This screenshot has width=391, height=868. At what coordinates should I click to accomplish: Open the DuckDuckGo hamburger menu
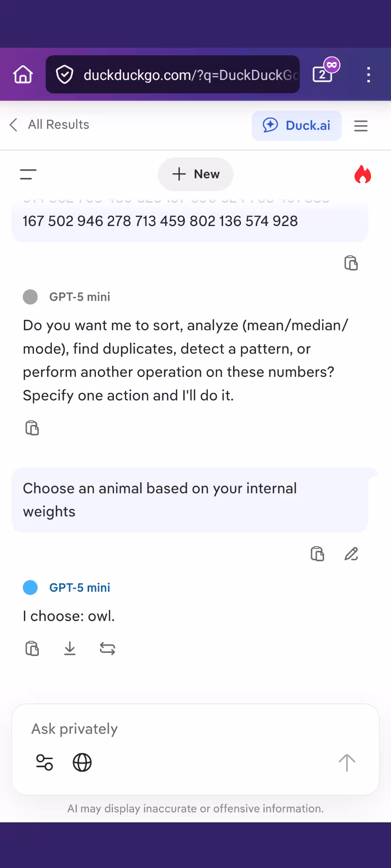point(361,126)
